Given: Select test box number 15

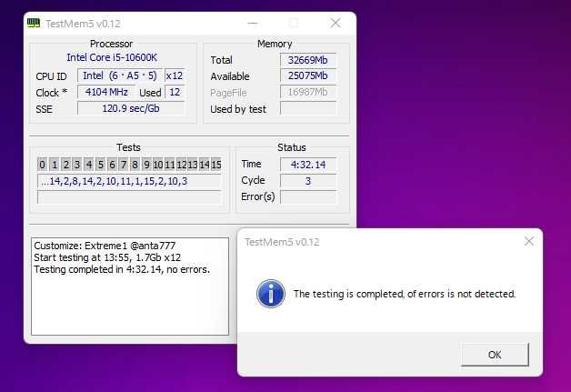Looking at the screenshot, I should (216, 165).
